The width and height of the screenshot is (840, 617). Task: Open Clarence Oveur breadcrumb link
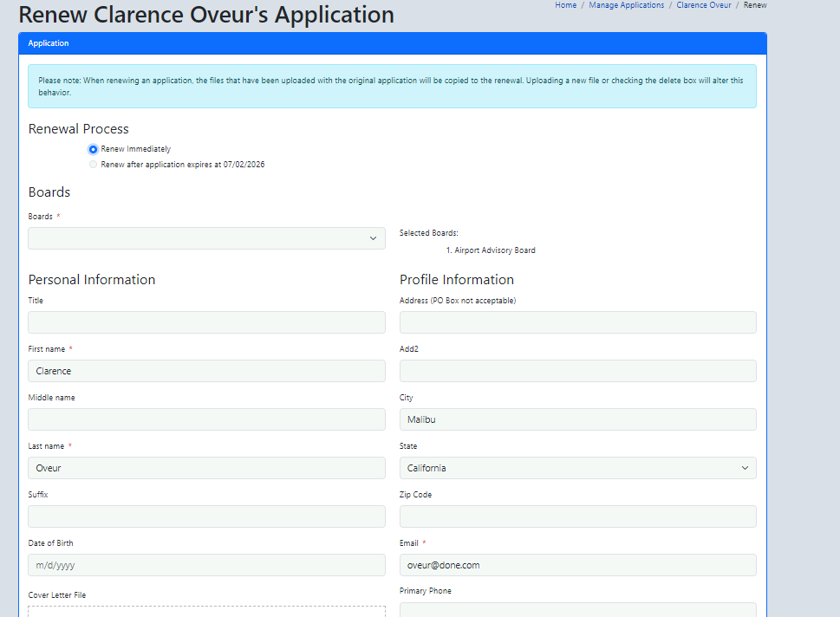click(x=703, y=5)
